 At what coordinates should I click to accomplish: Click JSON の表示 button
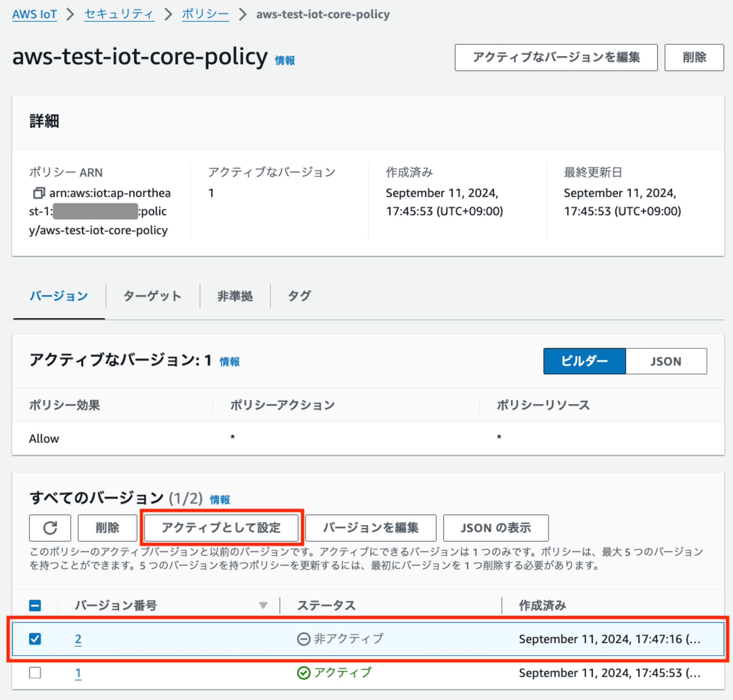pyautogui.click(x=496, y=528)
